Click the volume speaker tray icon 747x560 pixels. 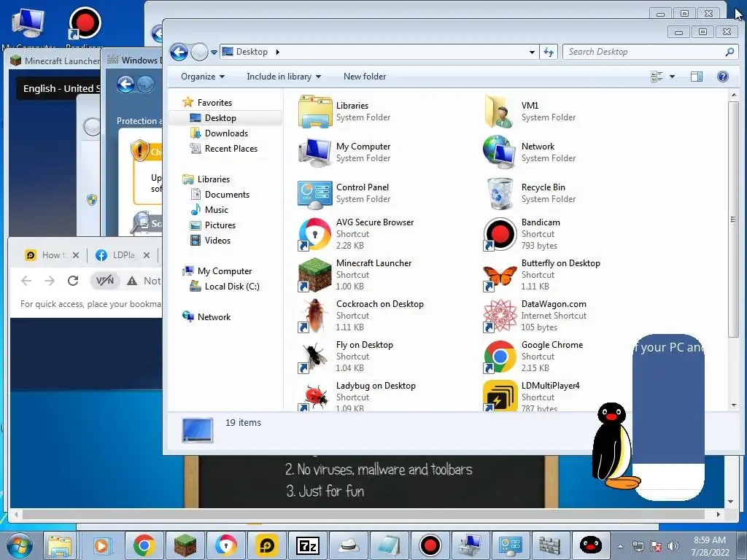673,546
